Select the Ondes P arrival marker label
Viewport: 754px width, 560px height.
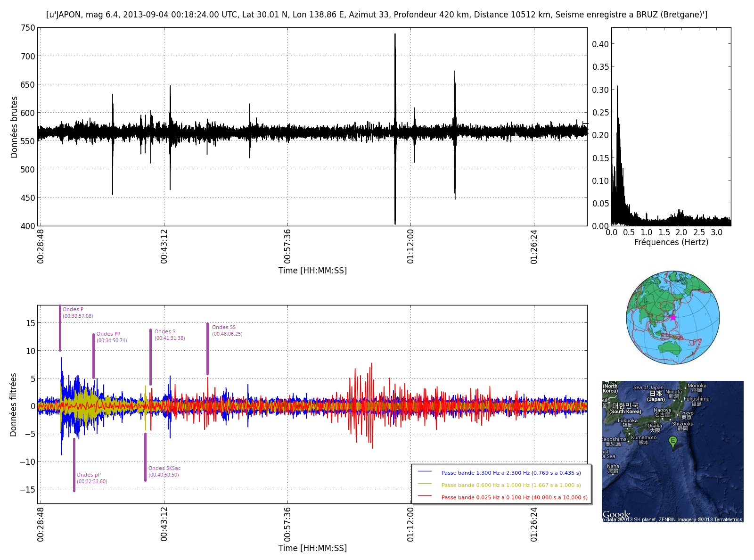[73, 310]
